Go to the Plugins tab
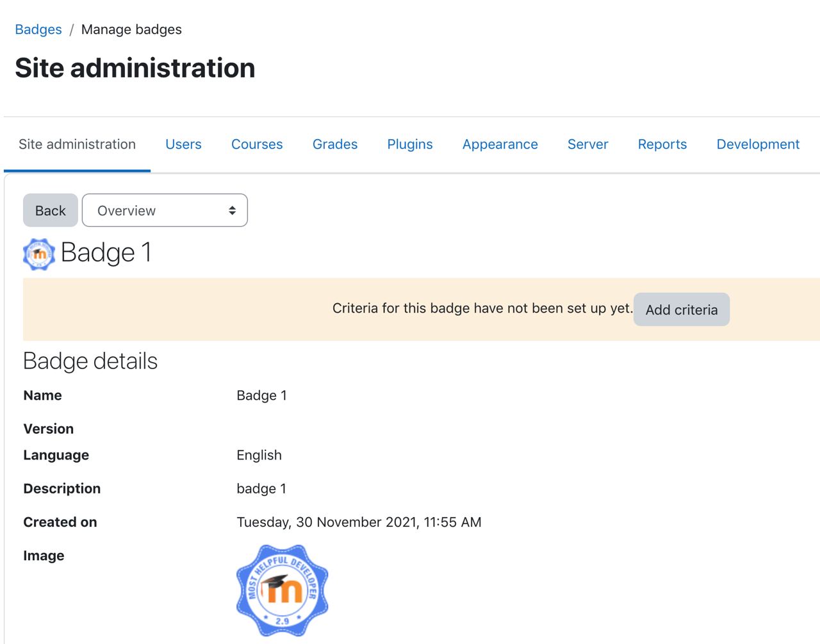The height and width of the screenshot is (644, 820). pyautogui.click(x=410, y=144)
